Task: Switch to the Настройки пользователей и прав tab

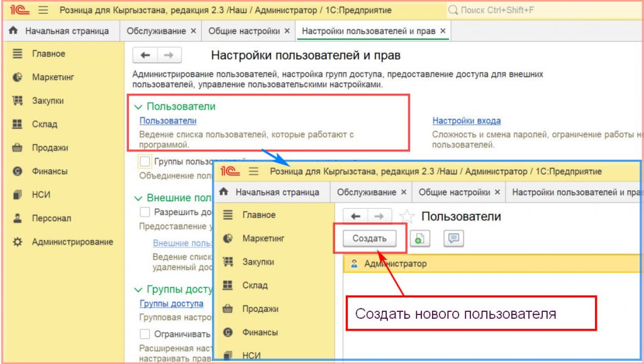Action: pyautogui.click(x=369, y=31)
